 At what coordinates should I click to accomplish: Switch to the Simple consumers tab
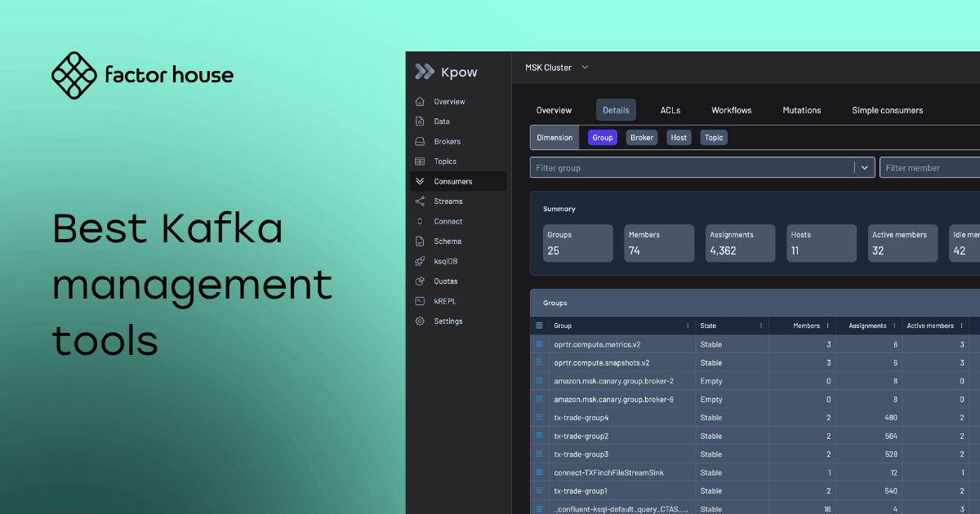(888, 110)
